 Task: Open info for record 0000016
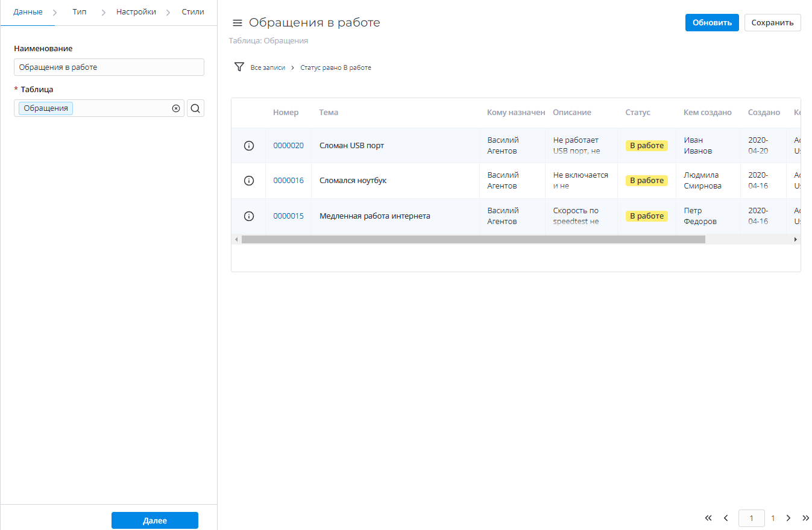[x=248, y=181]
